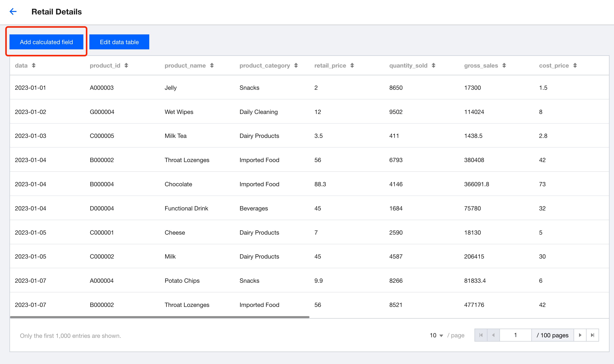Screen dimensions: 614x364
Task: Sort by product_category column icon
Action: (x=296, y=66)
